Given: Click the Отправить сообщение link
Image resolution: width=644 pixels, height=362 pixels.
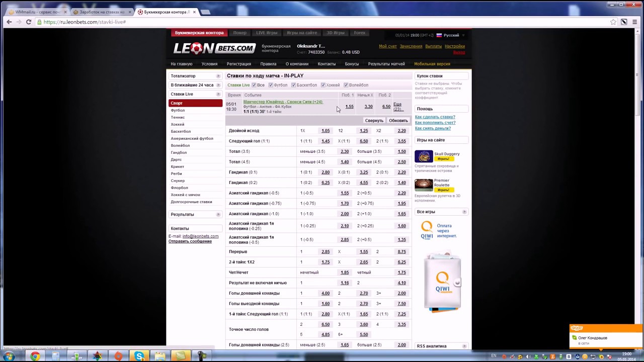Looking at the screenshot, I should pos(190,241).
